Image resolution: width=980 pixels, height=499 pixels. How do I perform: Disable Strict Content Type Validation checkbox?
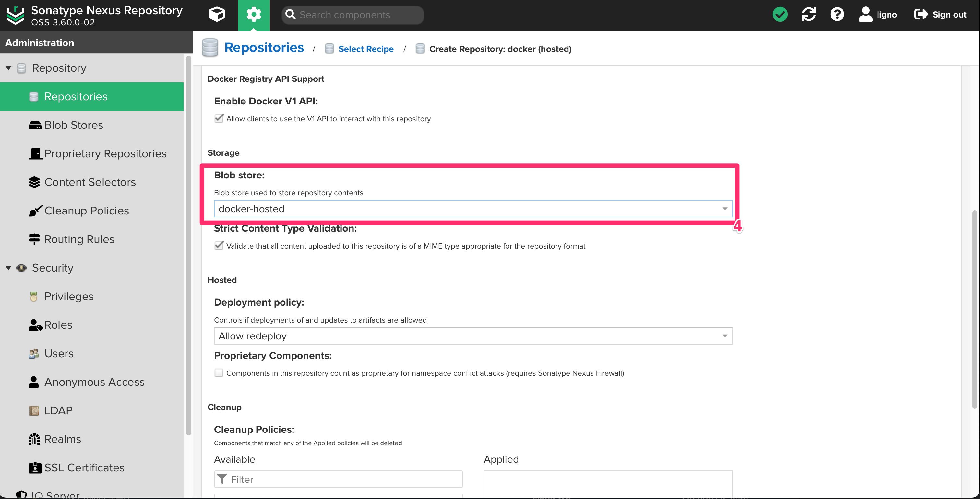[219, 246]
